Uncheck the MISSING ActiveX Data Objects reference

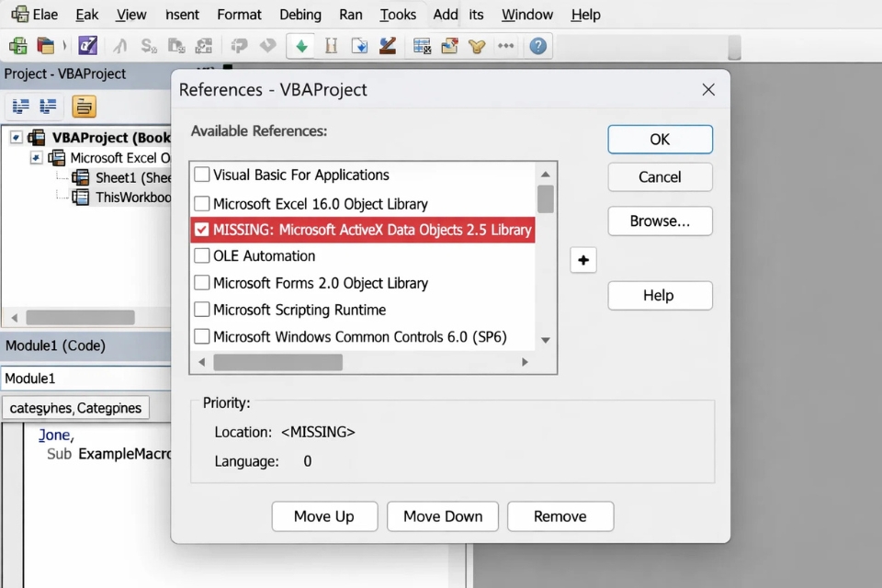[201, 230]
